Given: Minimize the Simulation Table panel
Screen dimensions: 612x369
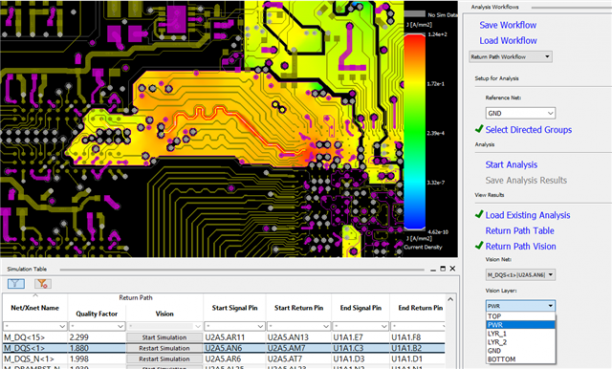Looking at the screenshot, I should pos(433,269).
